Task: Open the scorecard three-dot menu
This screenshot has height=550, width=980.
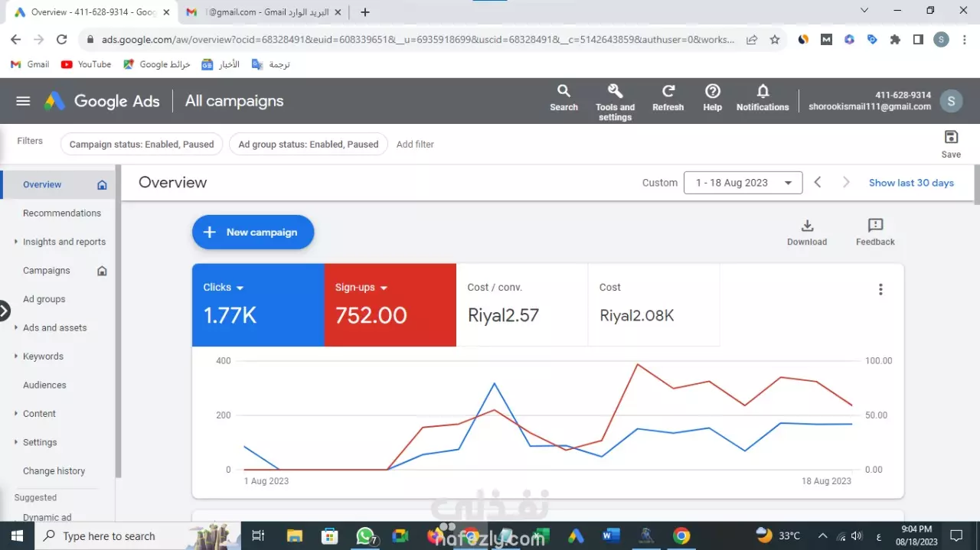Action: click(880, 289)
